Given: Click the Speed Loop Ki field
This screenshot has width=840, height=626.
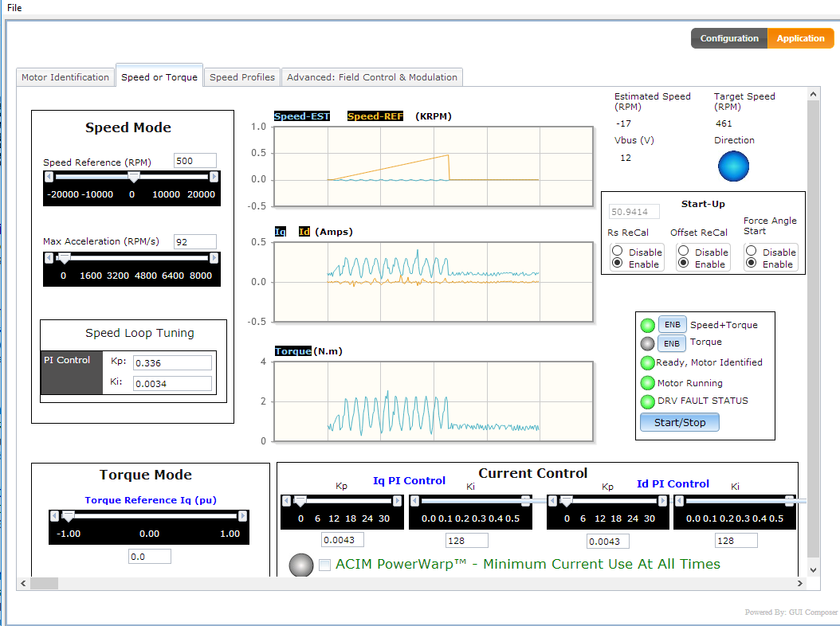Looking at the screenshot, I should (172, 383).
